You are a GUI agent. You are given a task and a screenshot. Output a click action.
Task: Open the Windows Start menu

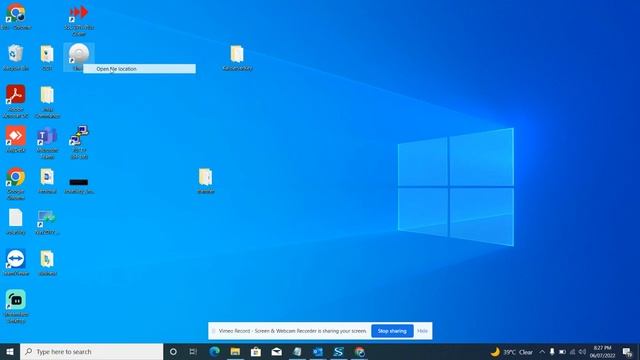[10, 352]
